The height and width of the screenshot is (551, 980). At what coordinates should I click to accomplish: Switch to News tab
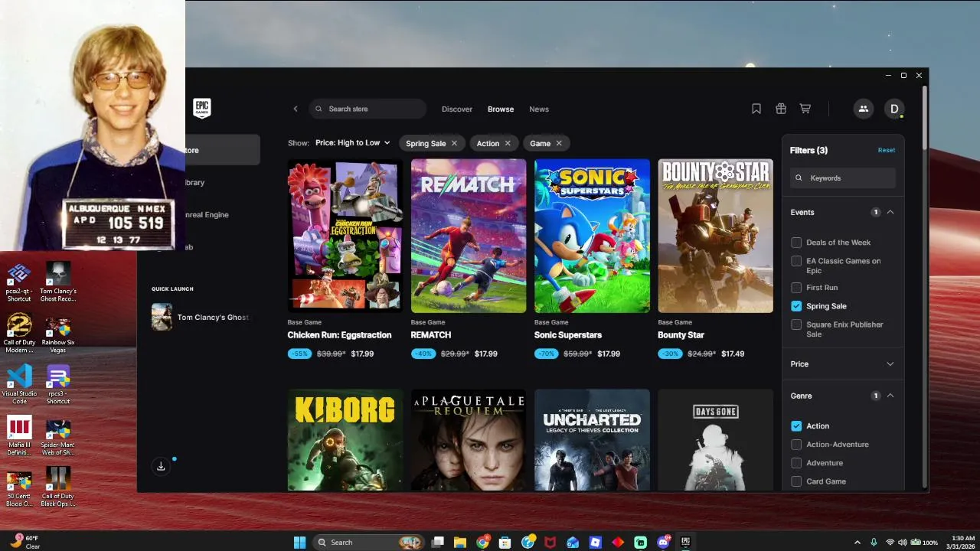(x=539, y=109)
